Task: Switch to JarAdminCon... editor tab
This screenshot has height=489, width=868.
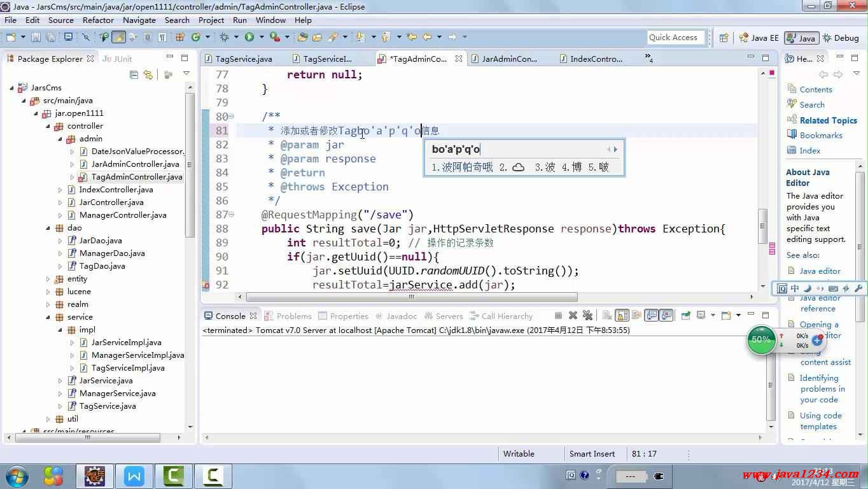Action: [509, 59]
